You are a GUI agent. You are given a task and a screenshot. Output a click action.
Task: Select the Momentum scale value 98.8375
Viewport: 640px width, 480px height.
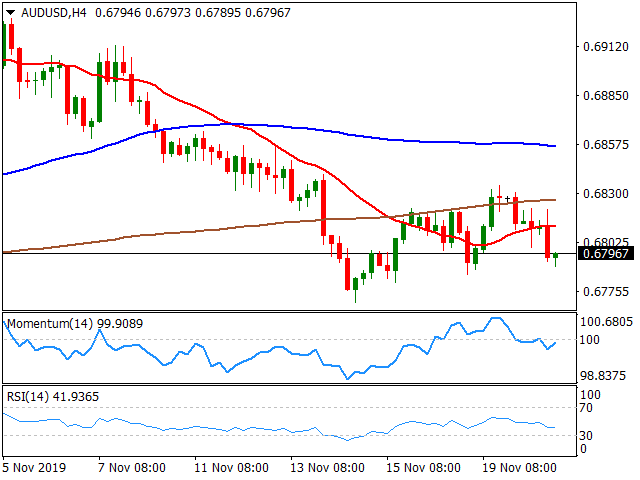pyautogui.click(x=603, y=376)
